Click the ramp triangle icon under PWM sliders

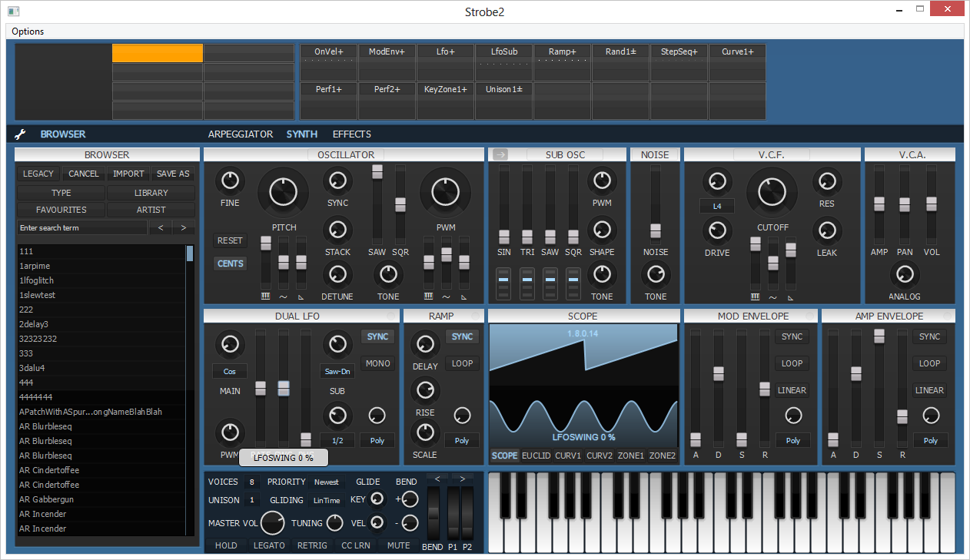464,297
